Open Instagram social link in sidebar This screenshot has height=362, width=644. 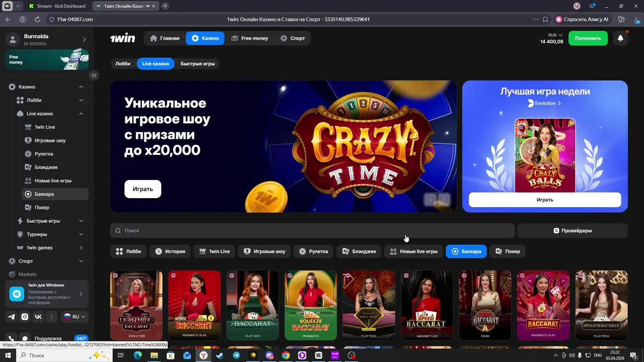tap(25, 317)
